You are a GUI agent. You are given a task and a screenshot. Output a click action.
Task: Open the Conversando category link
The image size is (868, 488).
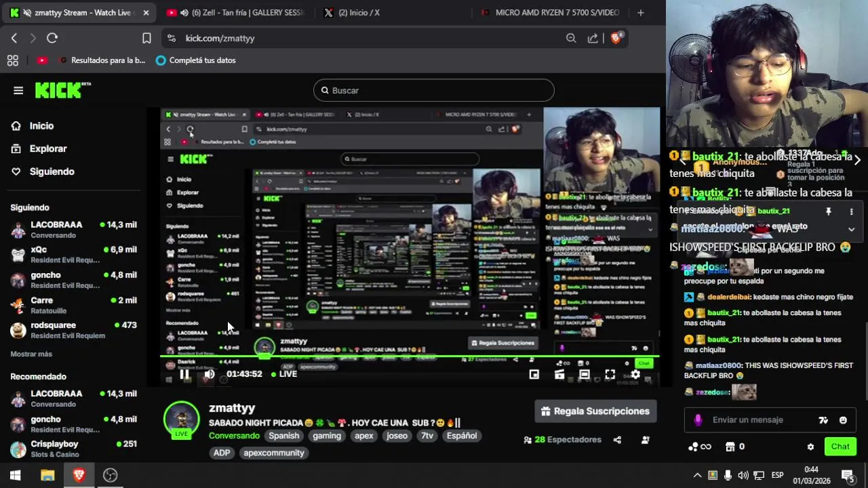click(234, 436)
